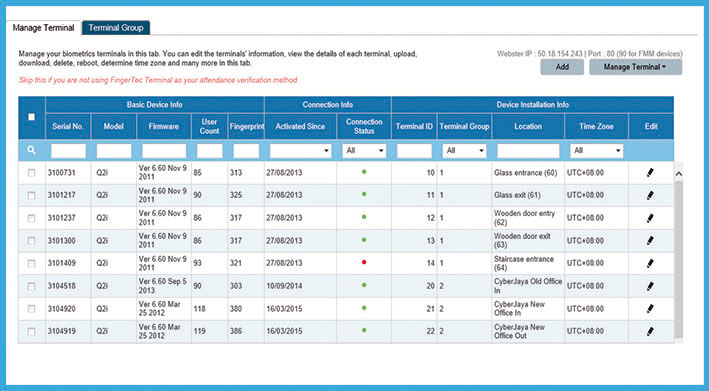Open the Activated Since filter dropdown
This screenshot has width=709, height=391.
300,151
